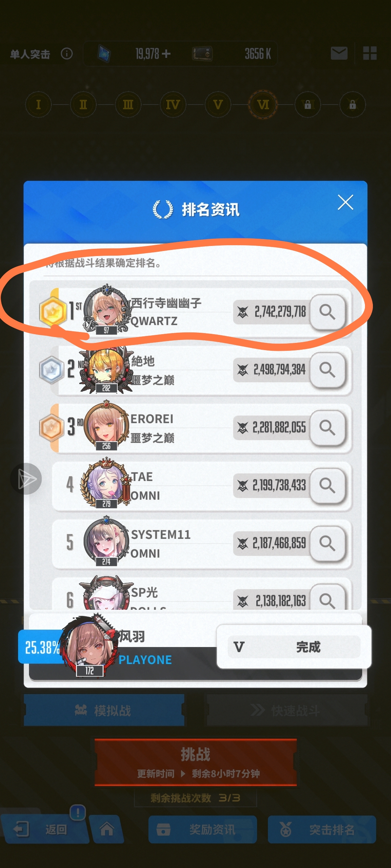This screenshot has width=391, height=868.
Task: Tap magnifier next to TAE's score
Action: point(327,485)
